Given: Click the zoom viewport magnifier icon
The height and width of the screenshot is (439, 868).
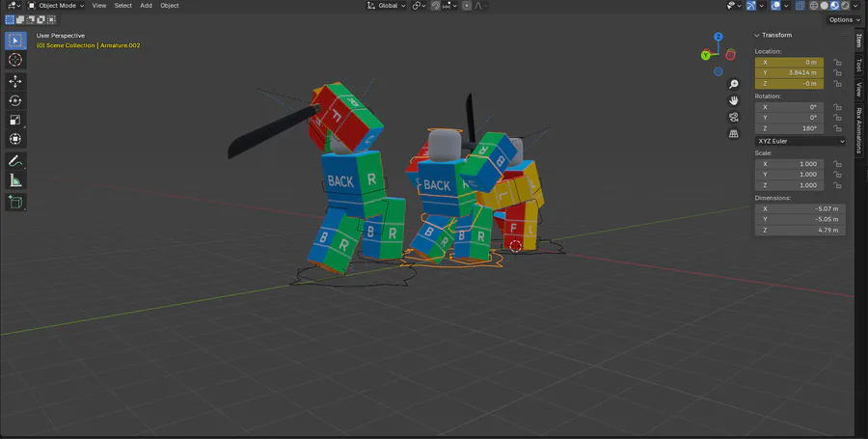Looking at the screenshot, I should [734, 84].
